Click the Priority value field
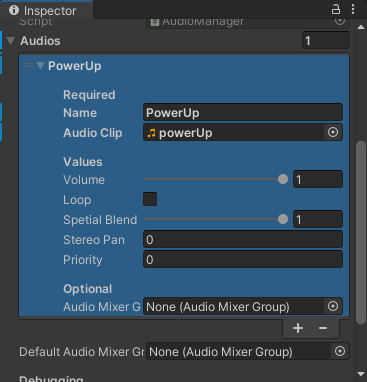Screen dimensions: 367x382 pyautogui.click(x=243, y=259)
